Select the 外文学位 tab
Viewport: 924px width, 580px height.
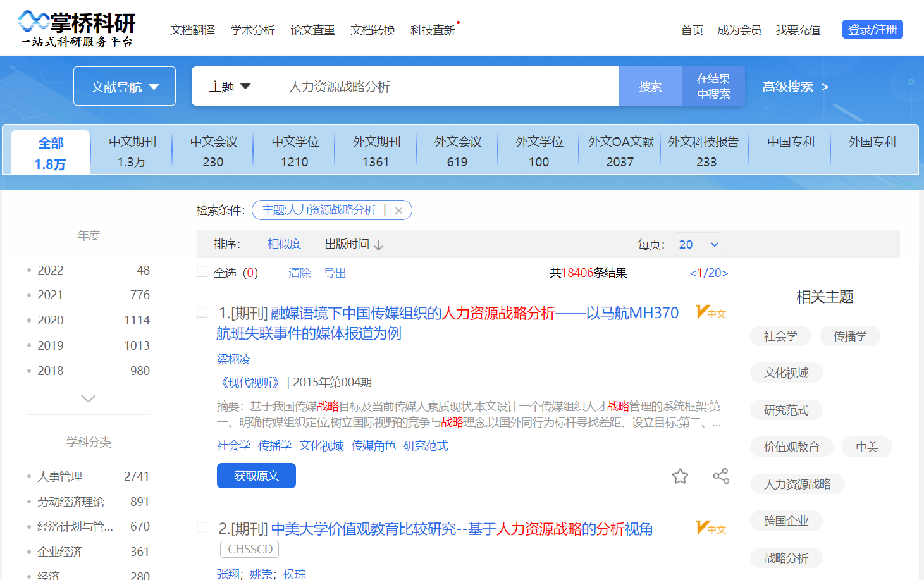click(539, 152)
